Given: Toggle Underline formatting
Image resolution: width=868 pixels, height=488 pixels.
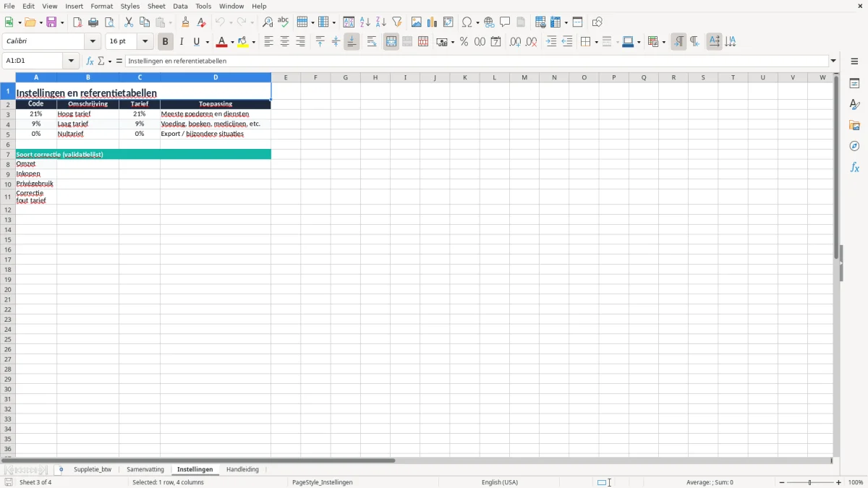Looking at the screenshot, I should (197, 42).
